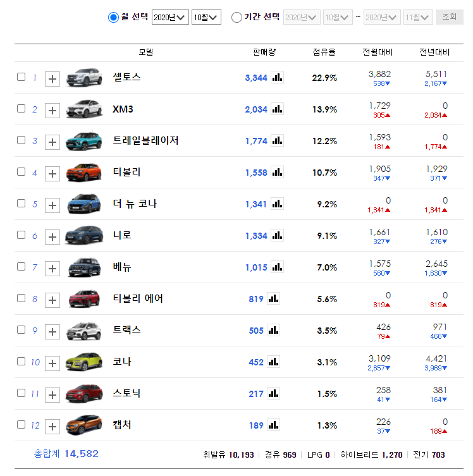473x476 pixels.
Task: Click the lime green 코나 car thumbnail
Action: click(84, 362)
